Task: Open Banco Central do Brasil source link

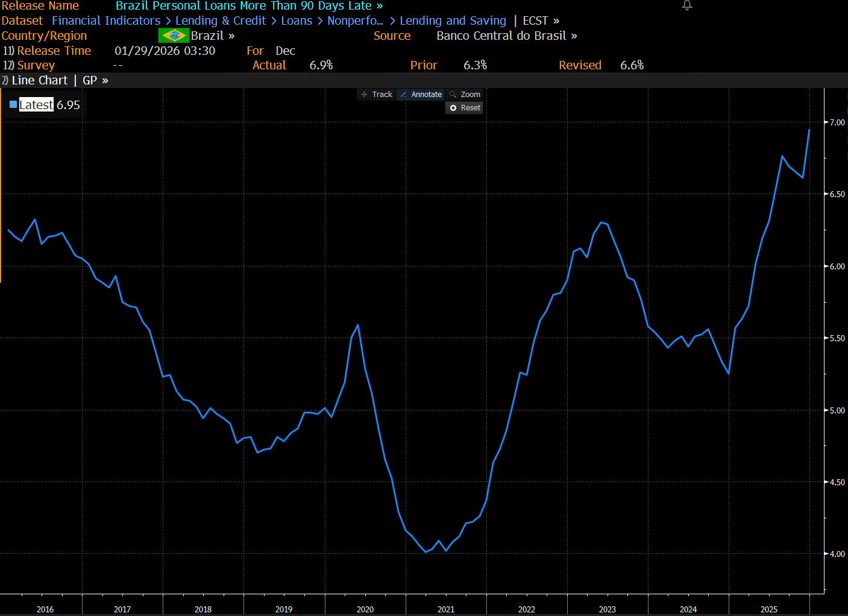Action: click(x=507, y=36)
